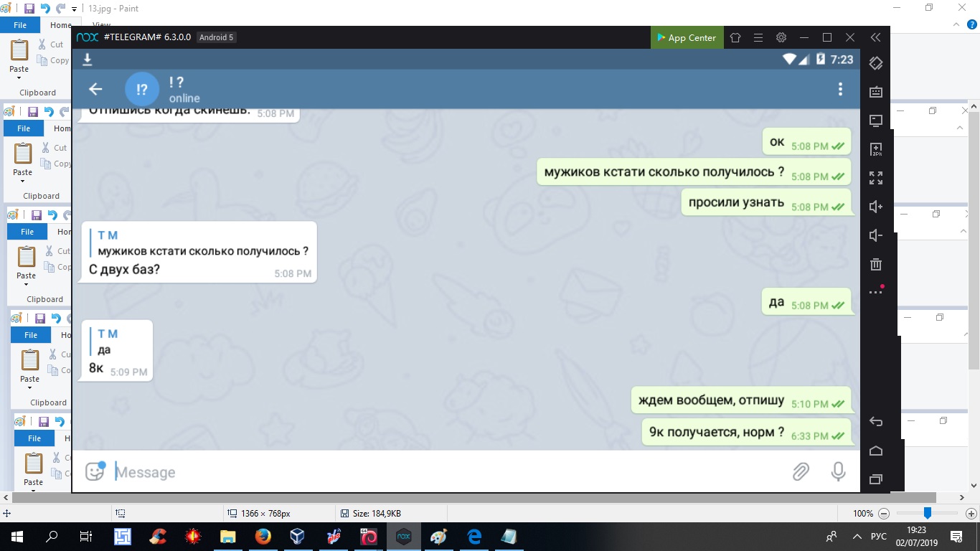Collapse the Nox sidebar with double chevron

[875, 38]
